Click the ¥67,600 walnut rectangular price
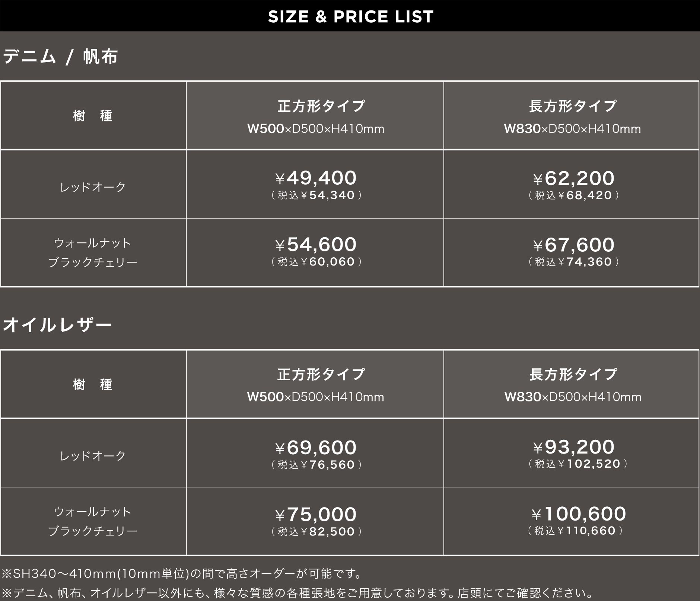The width and height of the screenshot is (700, 601). click(x=573, y=245)
